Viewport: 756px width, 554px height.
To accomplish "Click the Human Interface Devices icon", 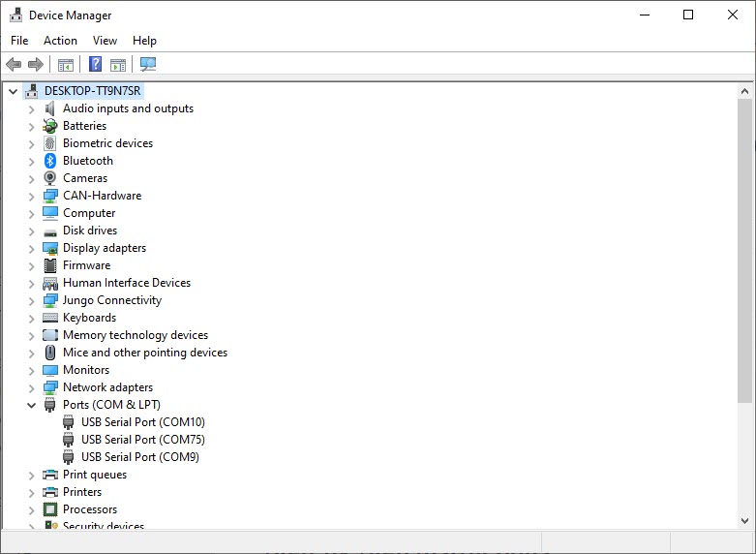I will (x=50, y=283).
